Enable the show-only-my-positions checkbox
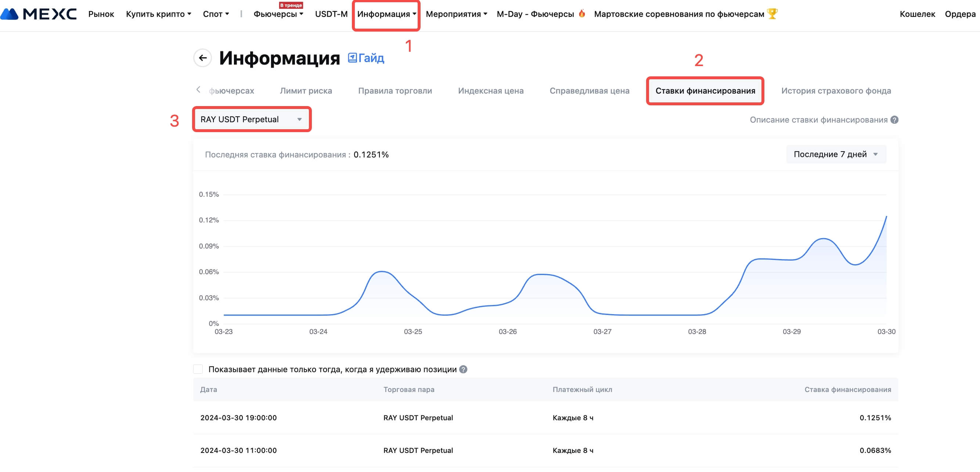This screenshot has height=472, width=980. click(198, 369)
